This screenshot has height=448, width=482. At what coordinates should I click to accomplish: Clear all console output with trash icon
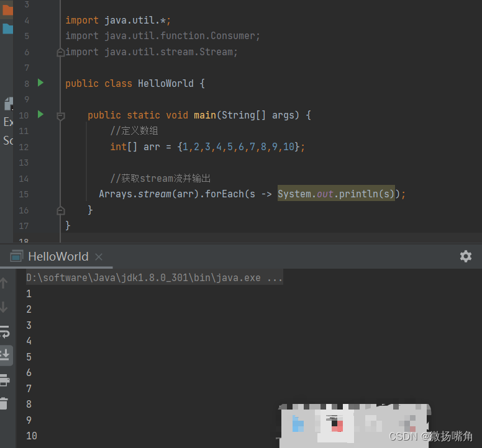point(4,403)
